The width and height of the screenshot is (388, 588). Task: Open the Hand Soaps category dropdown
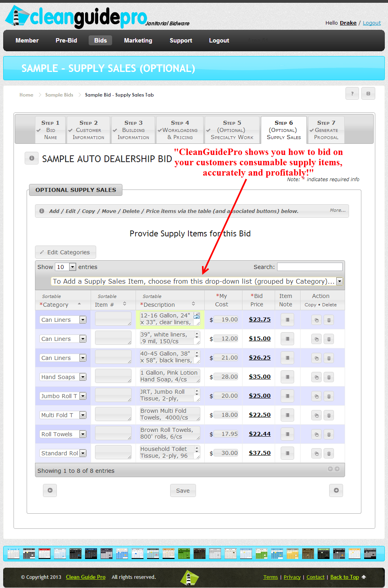pyautogui.click(x=83, y=377)
